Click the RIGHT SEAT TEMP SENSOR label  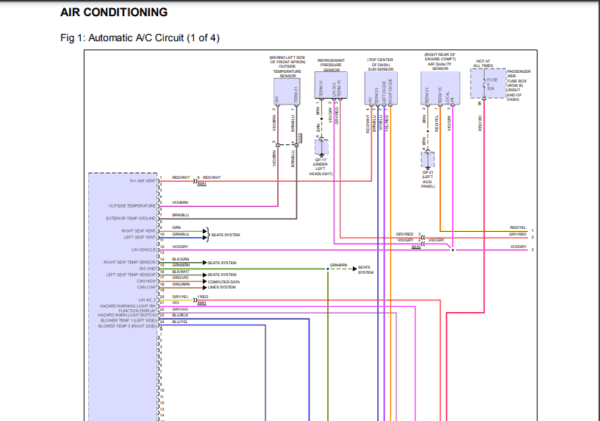[130, 262]
